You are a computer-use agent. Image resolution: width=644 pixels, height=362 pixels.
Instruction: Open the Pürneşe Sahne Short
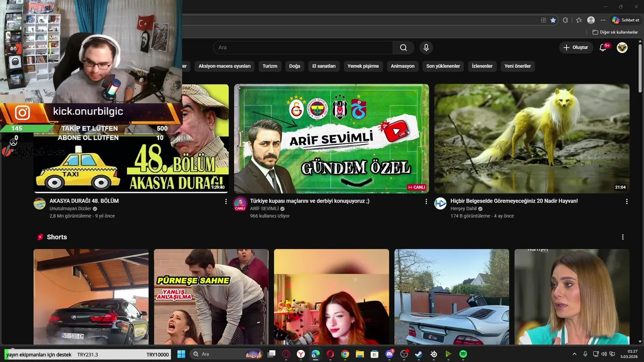tap(211, 297)
